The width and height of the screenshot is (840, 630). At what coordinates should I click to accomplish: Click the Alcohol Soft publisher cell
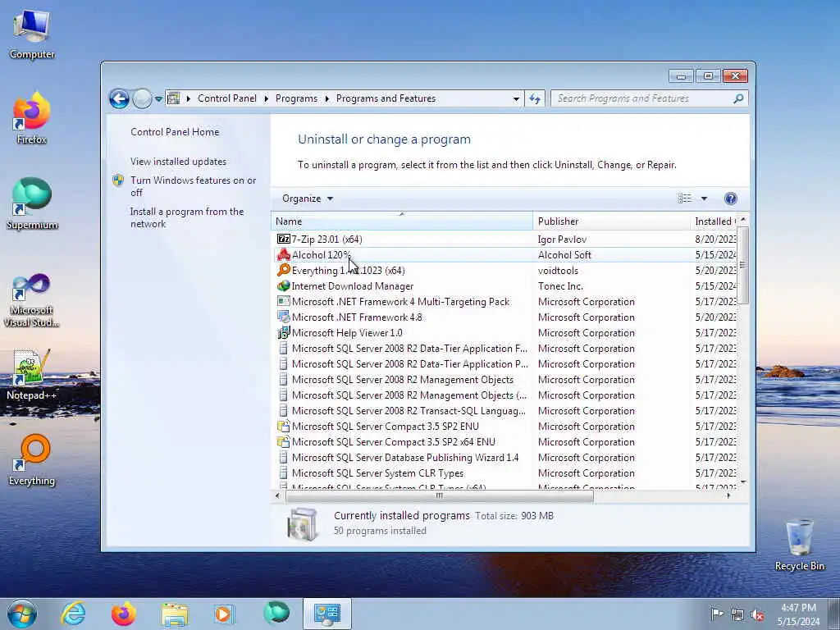pyautogui.click(x=564, y=255)
